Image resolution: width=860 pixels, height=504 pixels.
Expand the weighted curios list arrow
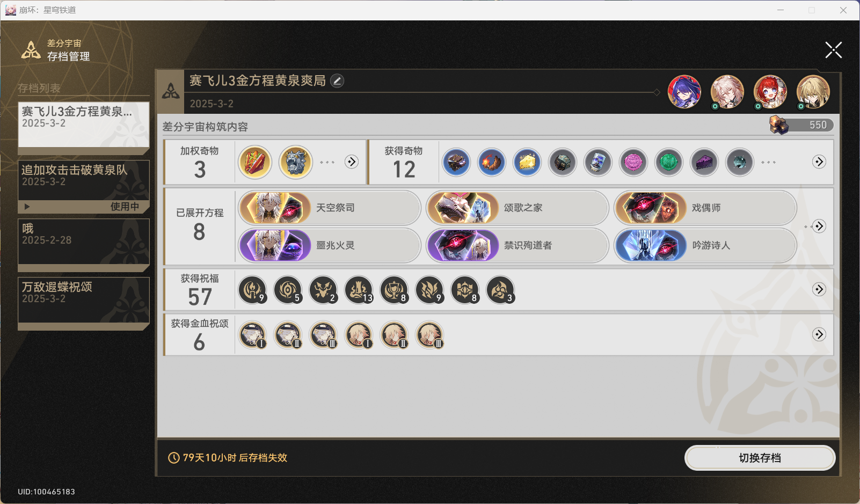pos(352,162)
